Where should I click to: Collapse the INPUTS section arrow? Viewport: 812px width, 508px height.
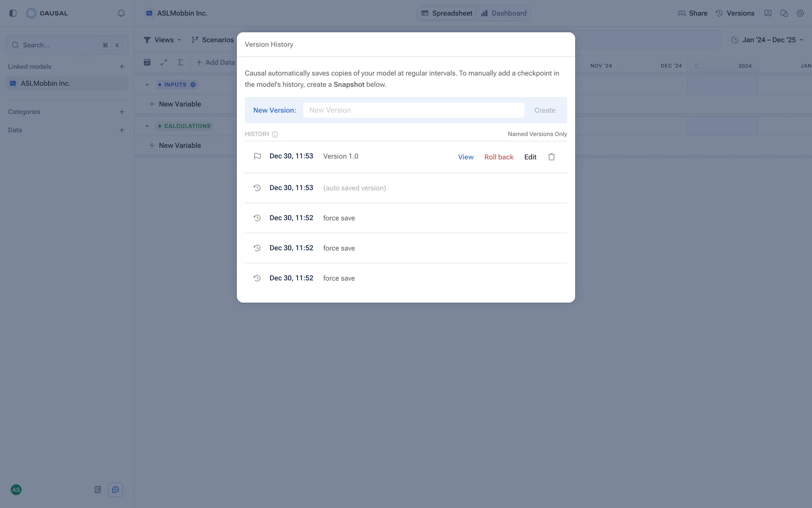pos(147,85)
